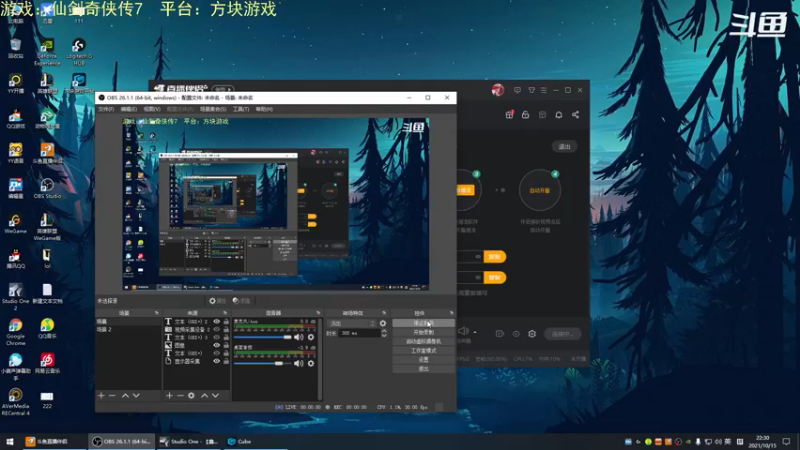This screenshot has width=800, height=450.
Task: Click the upper orange 复制 button in Douyu companion
Action: pos(494,257)
